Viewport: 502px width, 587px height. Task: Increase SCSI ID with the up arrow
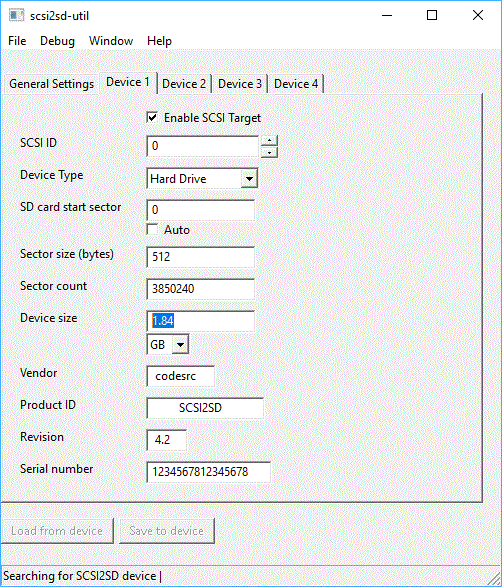click(269, 141)
